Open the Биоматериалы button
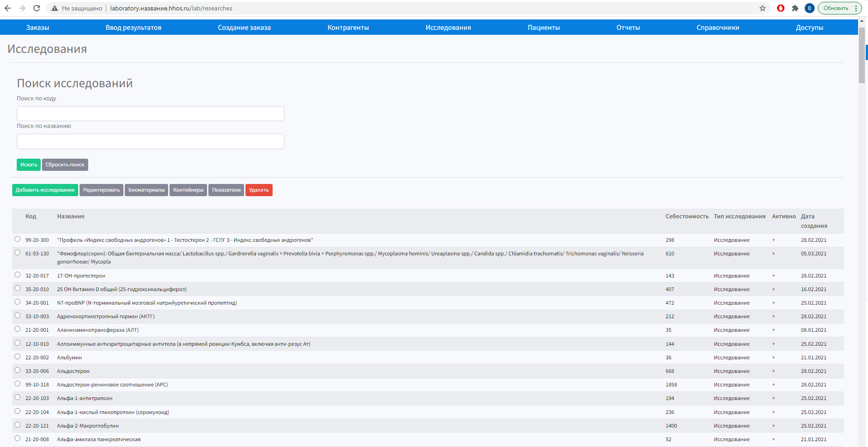The image size is (868, 447). pos(146,190)
